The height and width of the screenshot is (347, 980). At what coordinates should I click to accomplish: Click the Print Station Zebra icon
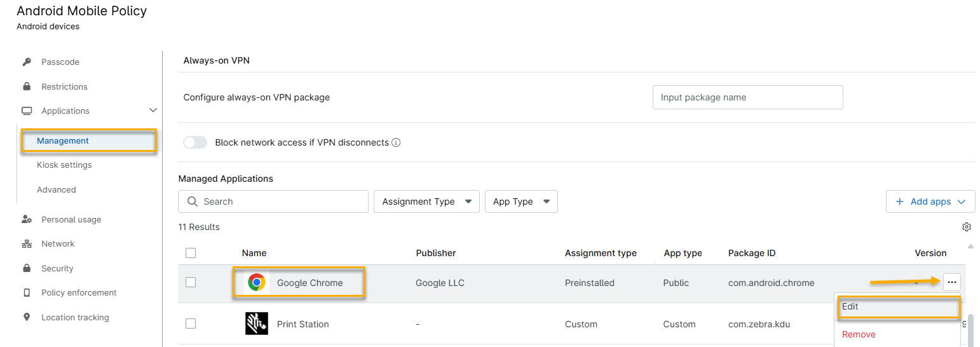pyautogui.click(x=256, y=323)
